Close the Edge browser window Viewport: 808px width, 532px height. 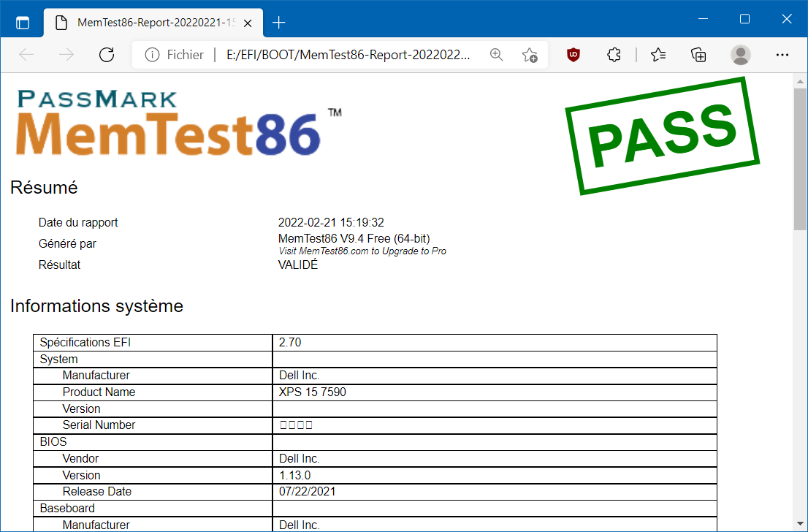pos(787,19)
